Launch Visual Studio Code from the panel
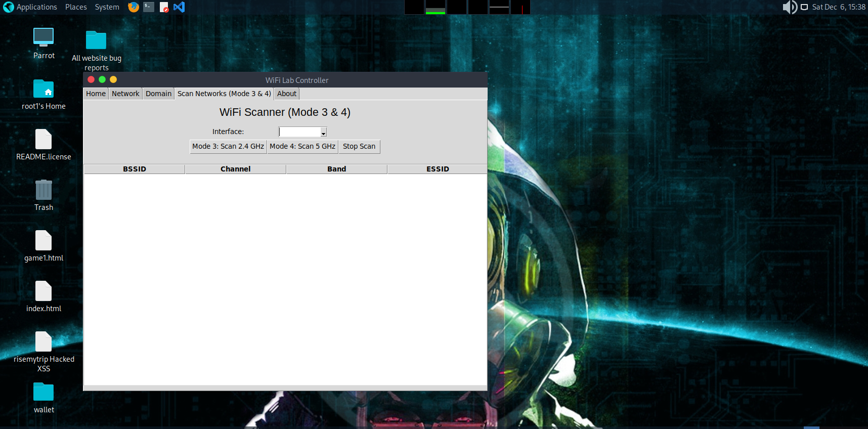The image size is (868, 429). click(179, 7)
